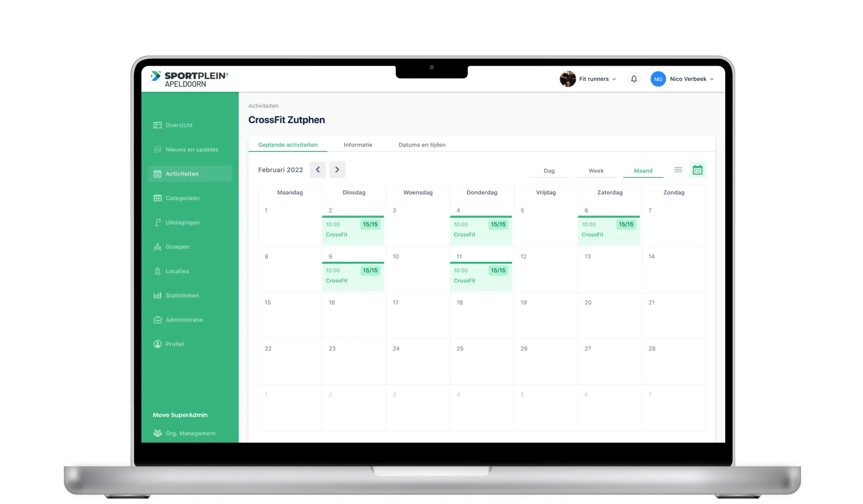This screenshot has width=863, height=504.
Task: Select day 12 in the calendar
Action: [x=546, y=270]
